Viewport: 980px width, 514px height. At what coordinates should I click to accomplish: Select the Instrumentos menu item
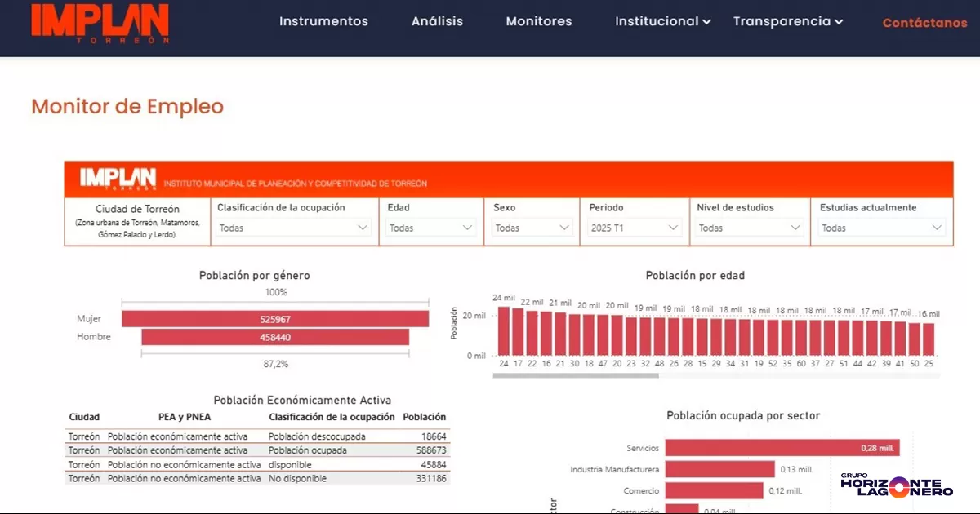pos(323,22)
